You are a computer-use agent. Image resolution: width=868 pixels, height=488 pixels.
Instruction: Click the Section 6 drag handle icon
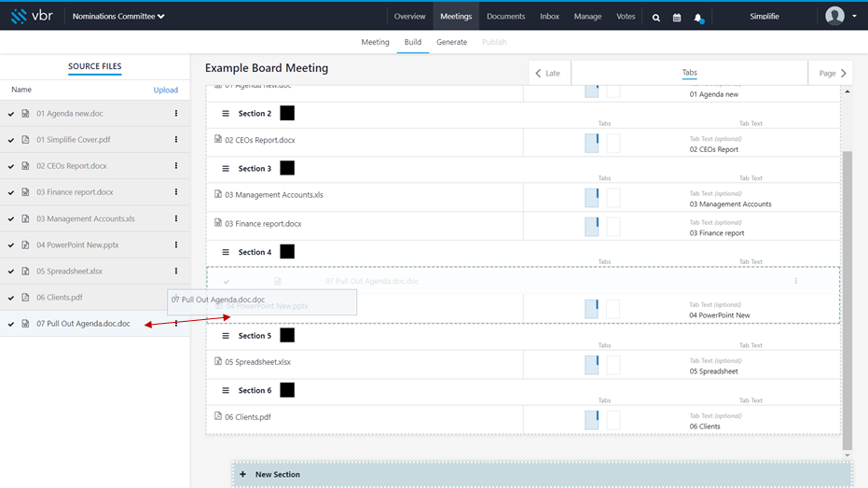[226, 391]
